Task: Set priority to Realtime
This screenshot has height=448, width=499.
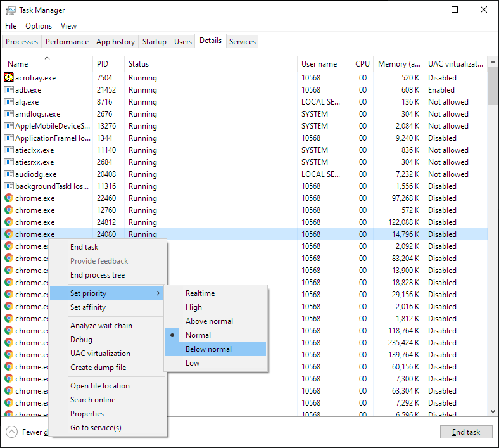Action: pos(215,293)
